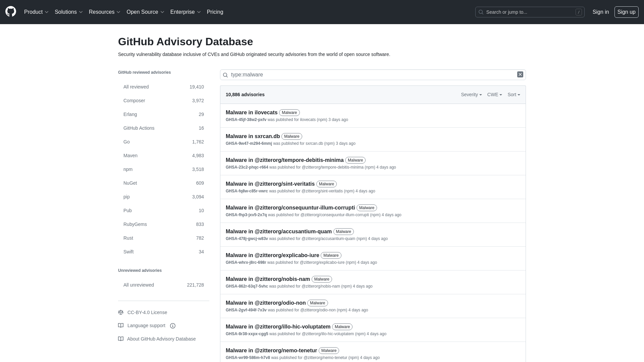Filter advisories by RubyGems
Screen dimensions: 644x362
(164, 224)
